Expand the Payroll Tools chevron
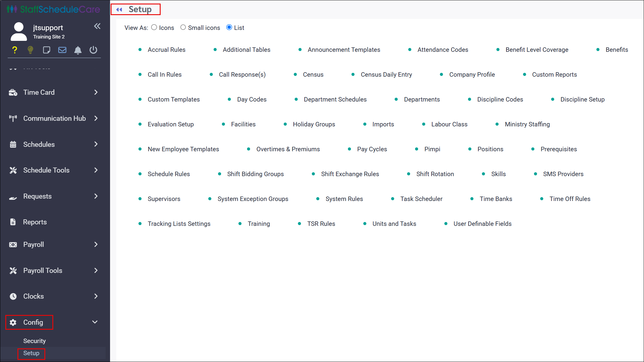Image resolution: width=644 pixels, height=362 pixels. (96, 271)
